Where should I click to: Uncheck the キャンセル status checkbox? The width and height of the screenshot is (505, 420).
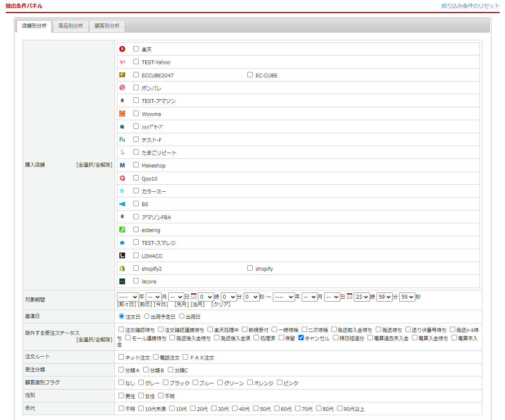click(301, 338)
